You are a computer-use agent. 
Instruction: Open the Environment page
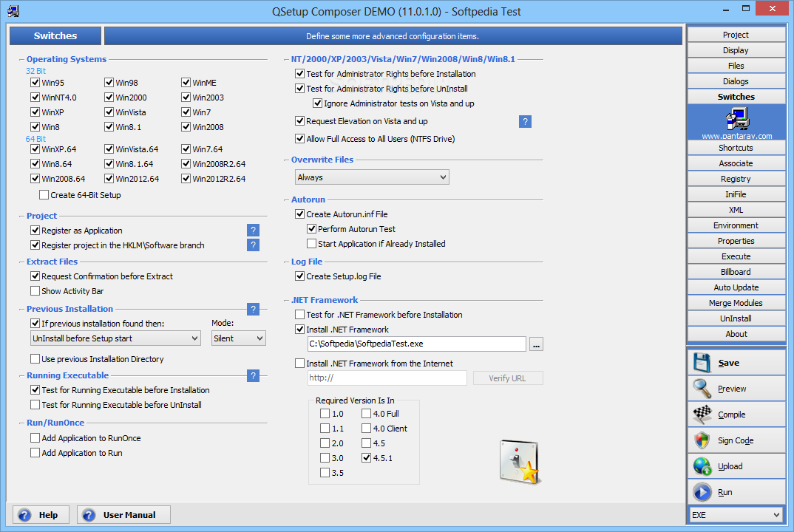click(736, 225)
